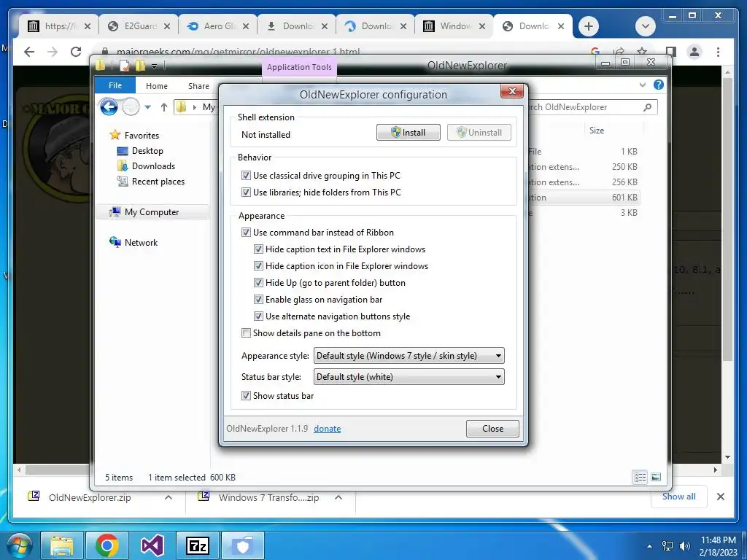
Task: Expand options for OldNewExplorer.zip download
Action: 169,497
